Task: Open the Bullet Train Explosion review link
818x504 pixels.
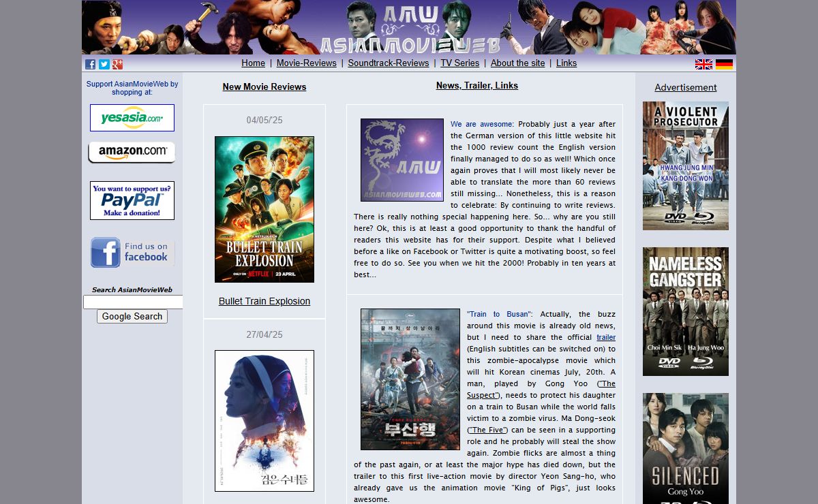Action: coord(264,301)
